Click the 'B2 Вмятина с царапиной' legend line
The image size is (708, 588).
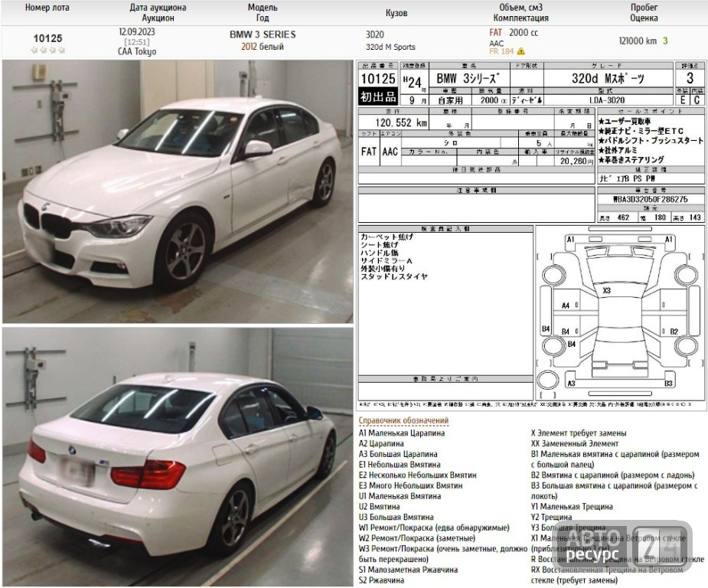pos(613,475)
